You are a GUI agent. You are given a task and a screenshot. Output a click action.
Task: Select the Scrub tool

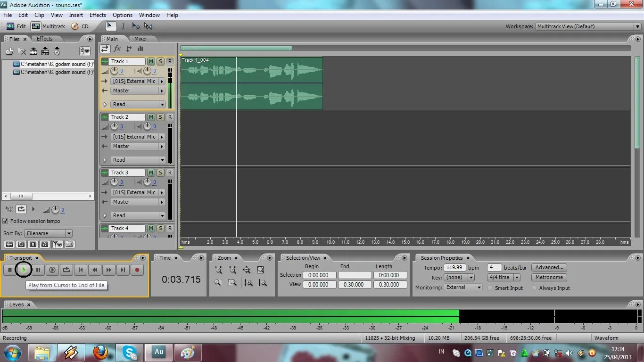pos(148,26)
